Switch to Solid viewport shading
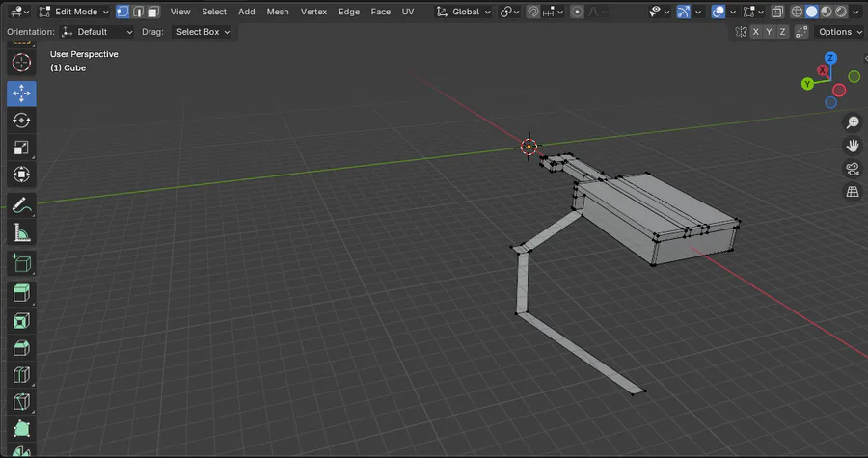Image resolution: width=868 pixels, height=458 pixels. (811, 12)
